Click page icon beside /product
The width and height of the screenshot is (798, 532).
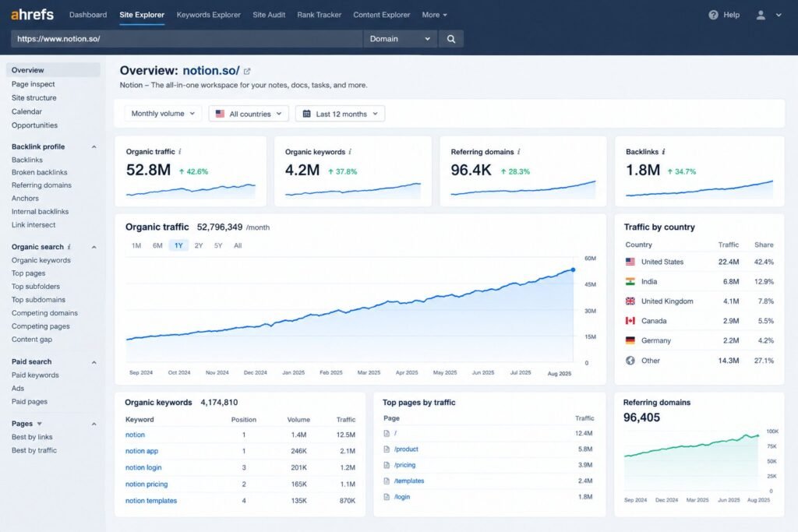point(387,449)
